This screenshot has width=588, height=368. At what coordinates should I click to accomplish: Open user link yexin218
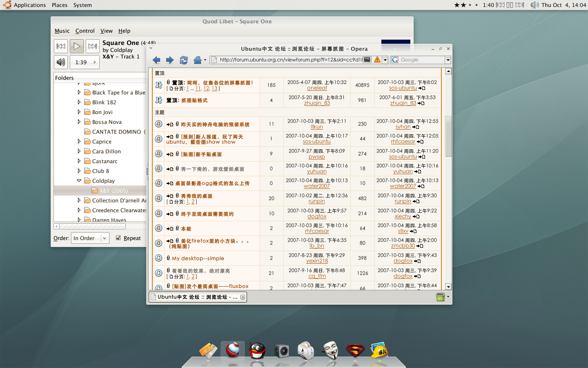pos(317,261)
